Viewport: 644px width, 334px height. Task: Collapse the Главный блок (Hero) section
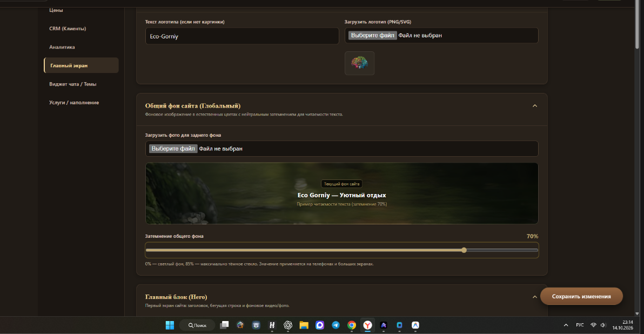click(535, 297)
